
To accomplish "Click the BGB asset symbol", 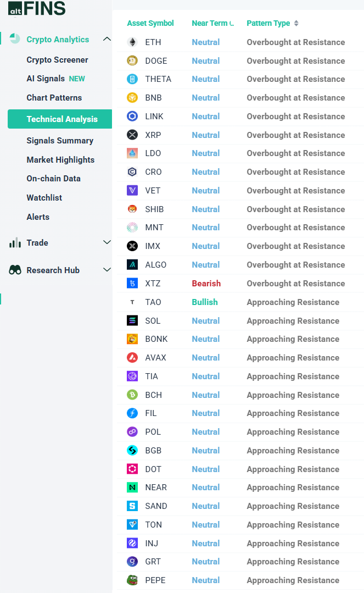I will 154,451.
